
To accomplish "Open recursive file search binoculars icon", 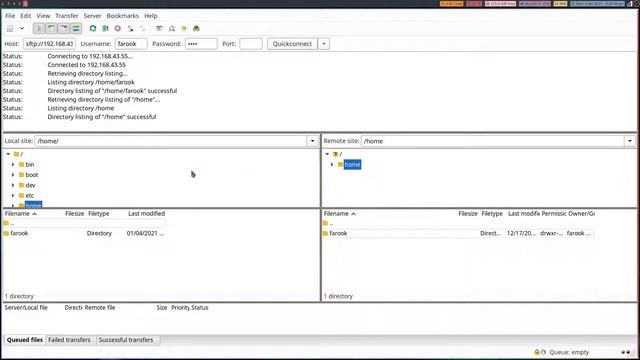I will [196, 29].
